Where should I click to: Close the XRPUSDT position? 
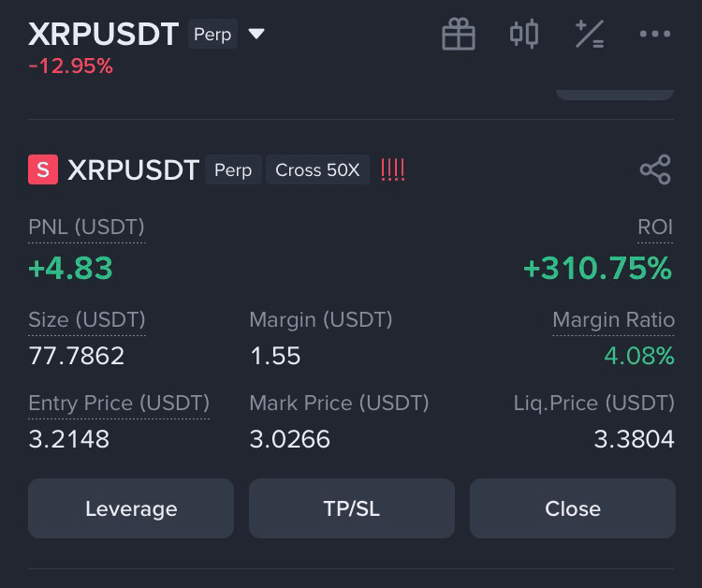(x=572, y=508)
